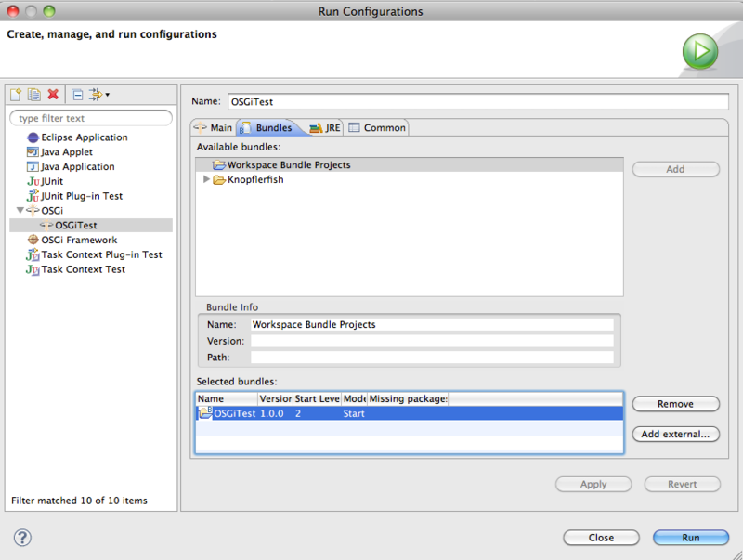Screen dimensions: 743x560
Task: Click the Add external... button
Action: [x=676, y=434]
